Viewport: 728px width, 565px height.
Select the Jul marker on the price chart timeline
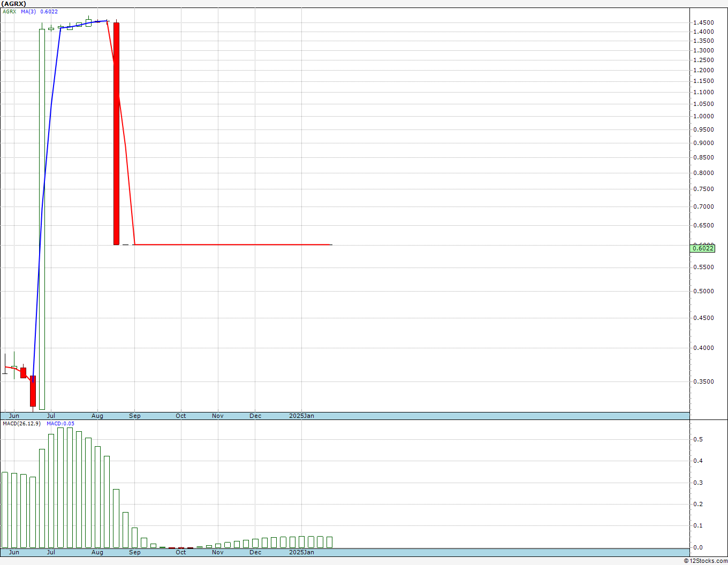(x=51, y=416)
